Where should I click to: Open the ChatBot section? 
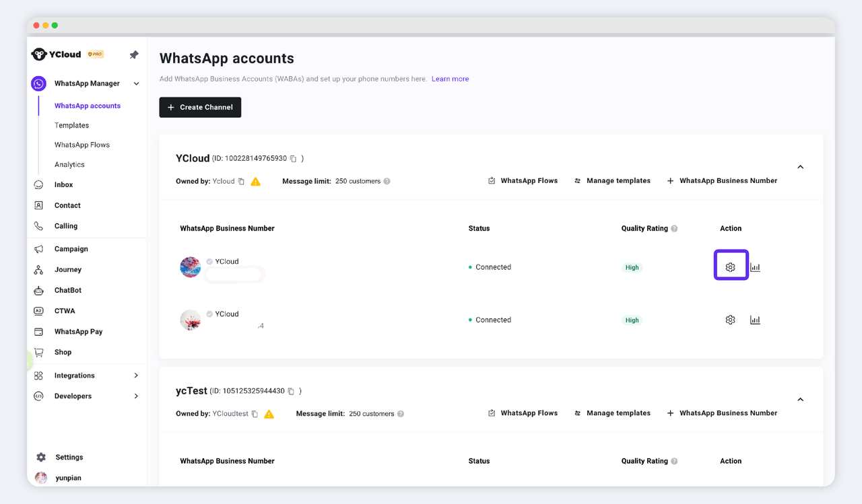point(67,290)
